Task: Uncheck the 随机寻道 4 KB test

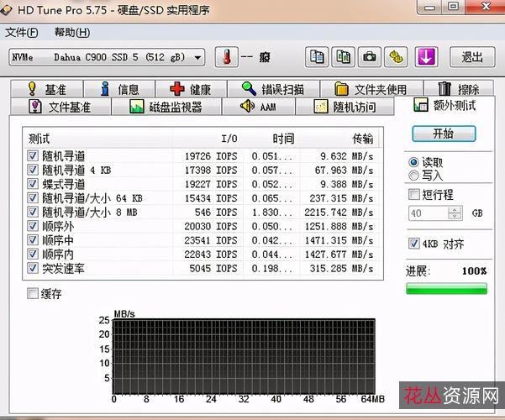Action: [33, 170]
